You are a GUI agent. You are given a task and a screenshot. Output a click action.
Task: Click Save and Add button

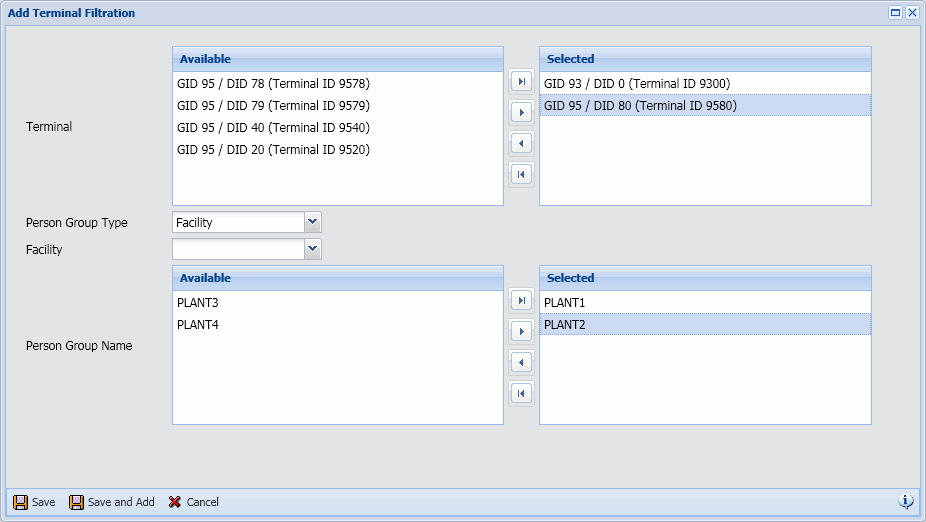pos(111,502)
